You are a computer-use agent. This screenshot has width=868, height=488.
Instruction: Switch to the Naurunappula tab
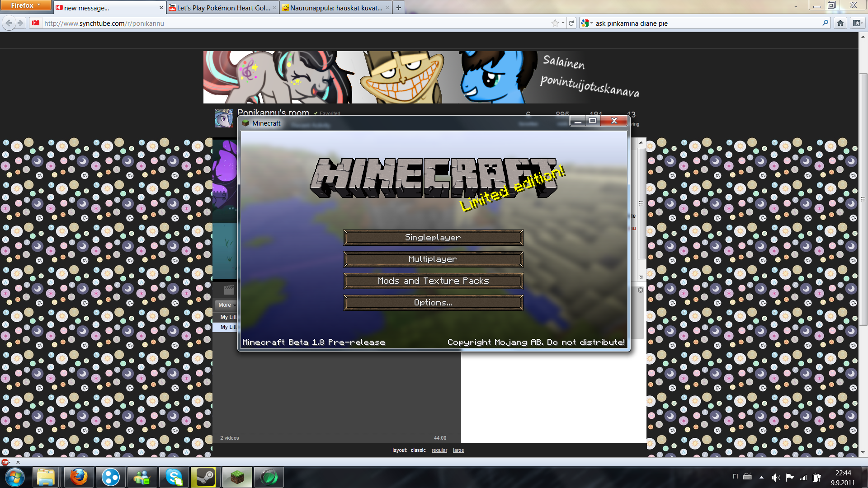click(335, 8)
